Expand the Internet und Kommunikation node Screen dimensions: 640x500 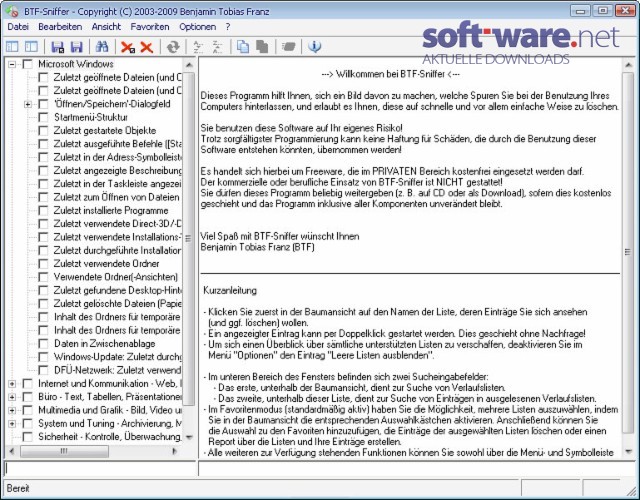12,384
